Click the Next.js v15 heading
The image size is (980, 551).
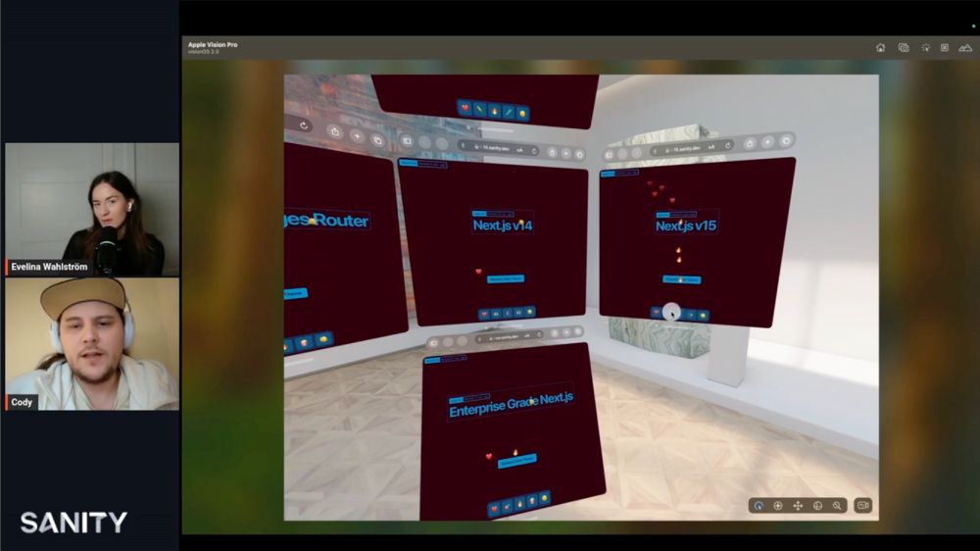pyautogui.click(x=686, y=225)
